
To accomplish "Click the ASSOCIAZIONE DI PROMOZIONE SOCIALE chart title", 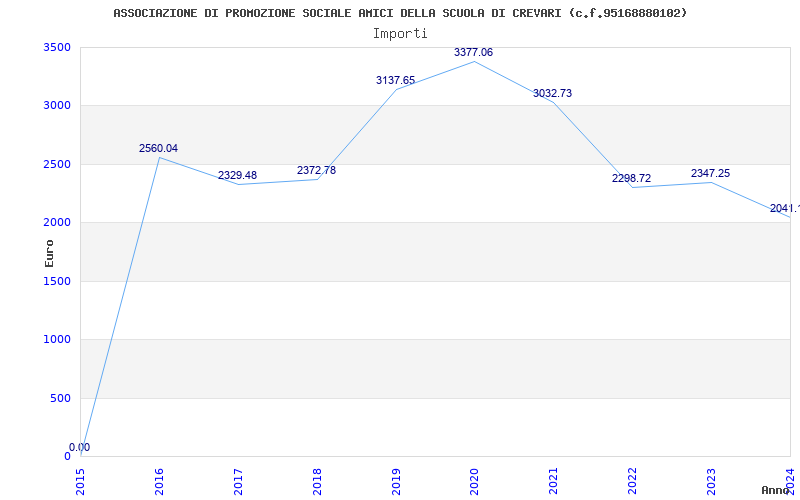I will click(400, 13).
